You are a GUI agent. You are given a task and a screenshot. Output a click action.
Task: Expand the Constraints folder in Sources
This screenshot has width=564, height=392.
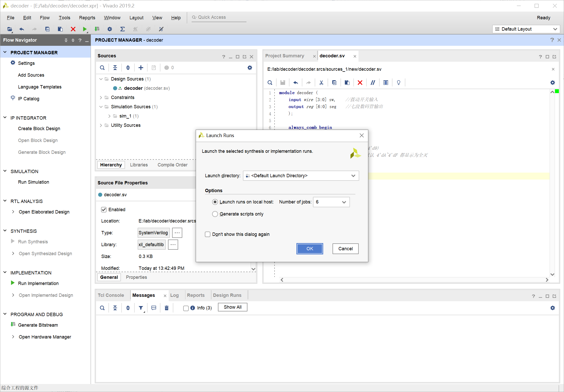101,97
